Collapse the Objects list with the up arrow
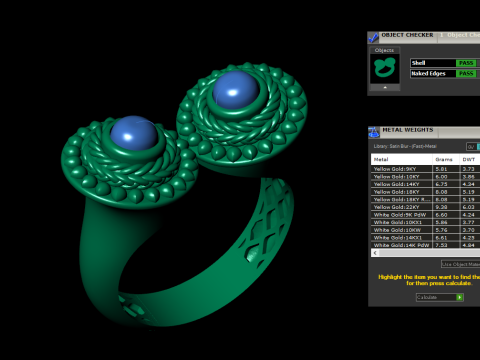Screen dimensions: 480x360 click(x=385, y=87)
